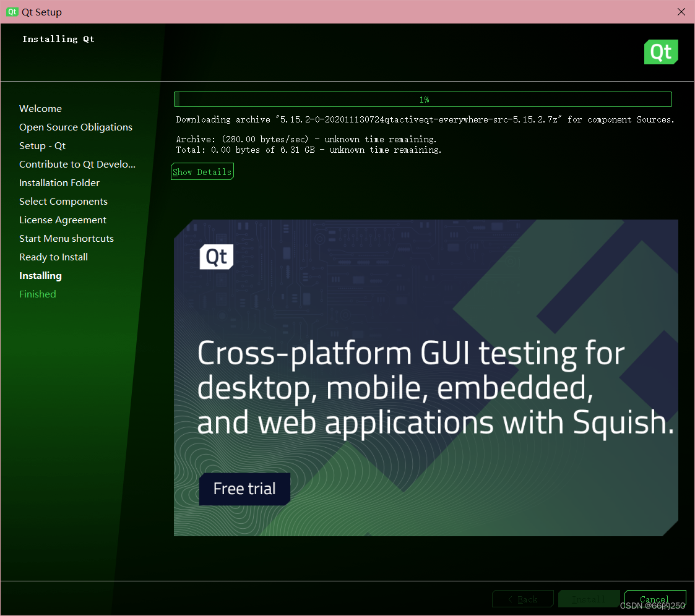
Task: Select Contribute to Qt Develo... step
Action: [77, 165]
